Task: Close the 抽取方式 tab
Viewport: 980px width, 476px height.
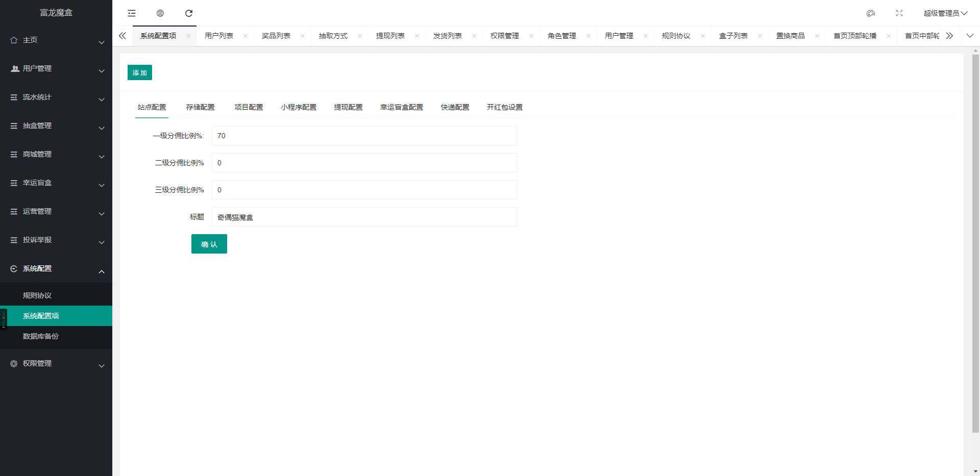Action: (x=360, y=36)
